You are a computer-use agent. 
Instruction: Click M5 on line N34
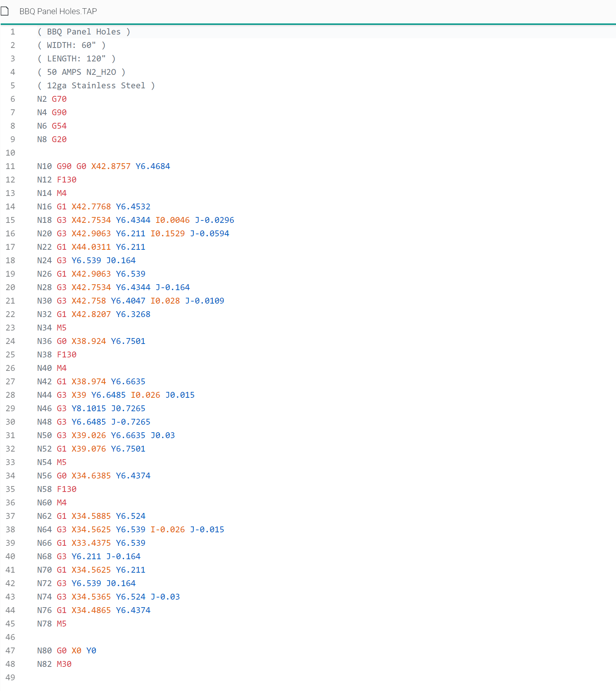(x=62, y=328)
